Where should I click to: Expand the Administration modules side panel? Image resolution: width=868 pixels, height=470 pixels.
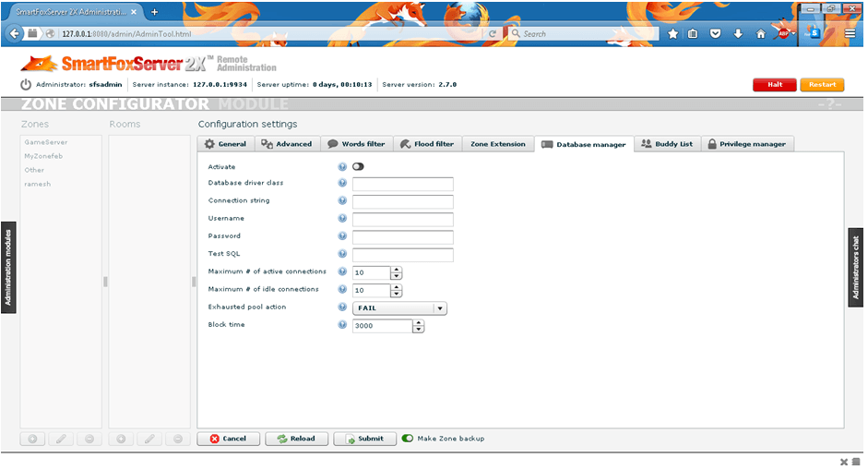coord(8,268)
